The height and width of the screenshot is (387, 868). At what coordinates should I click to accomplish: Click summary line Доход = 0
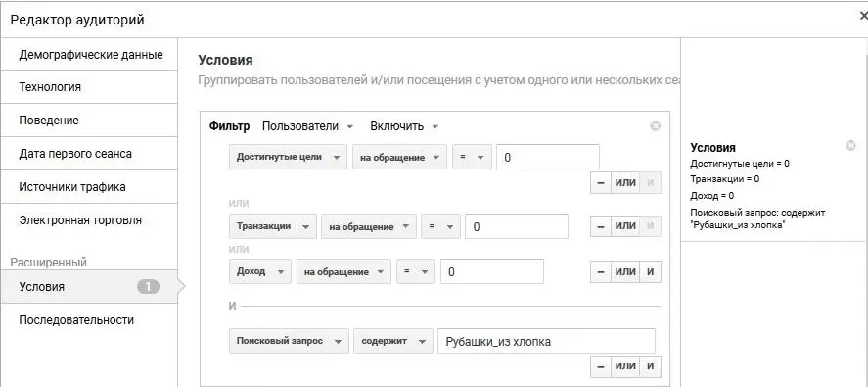point(711,195)
